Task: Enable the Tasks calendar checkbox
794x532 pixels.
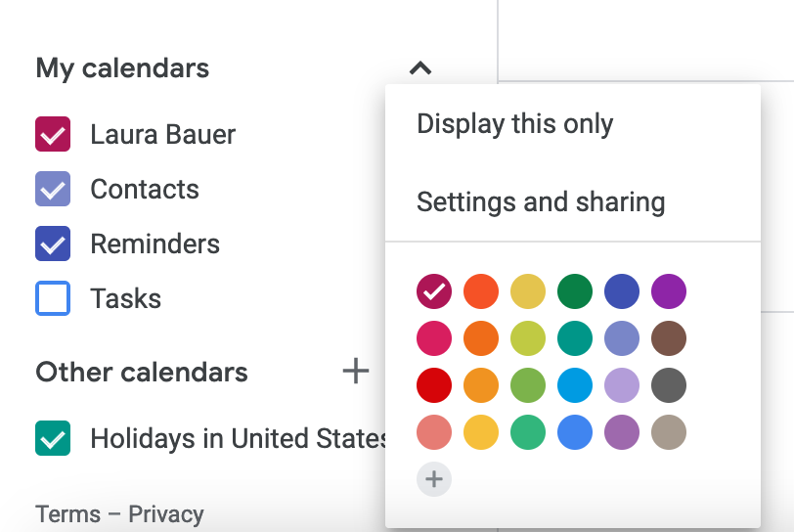Action: tap(53, 299)
